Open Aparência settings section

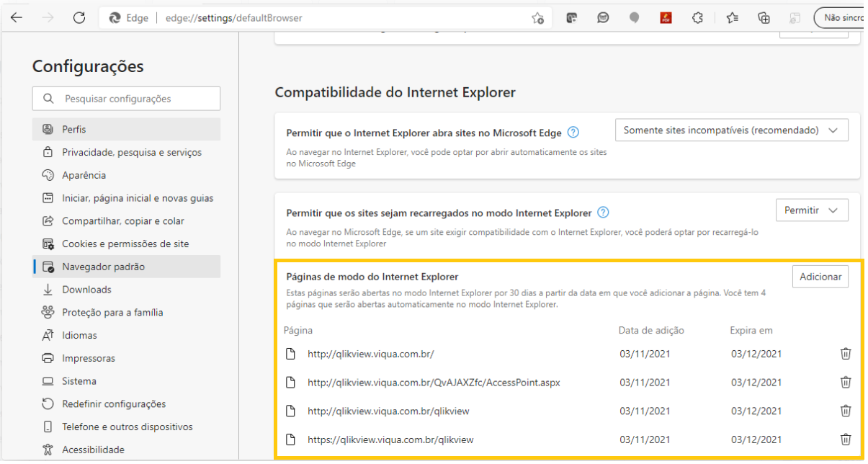pos(126,175)
